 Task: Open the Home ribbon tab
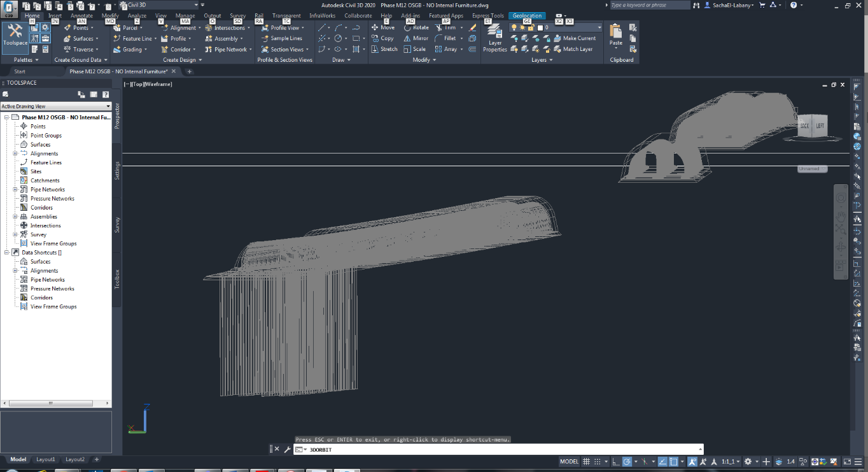click(32, 15)
